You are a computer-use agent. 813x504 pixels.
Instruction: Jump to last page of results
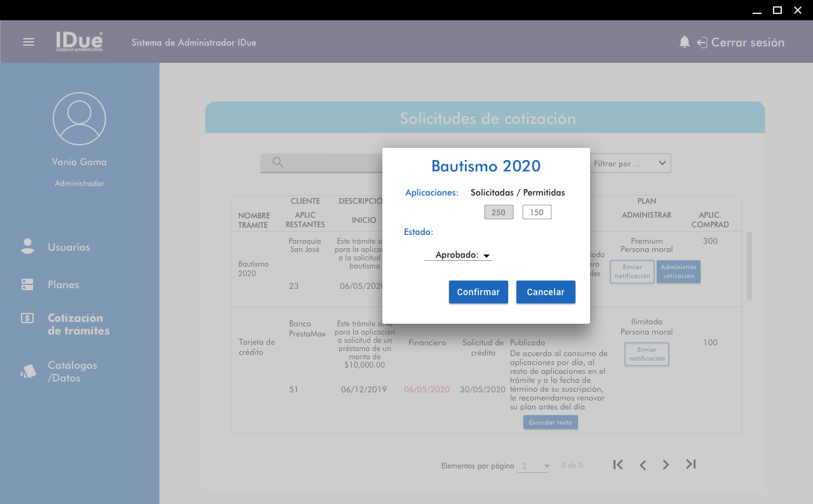pyautogui.click(x=691, y=465)
